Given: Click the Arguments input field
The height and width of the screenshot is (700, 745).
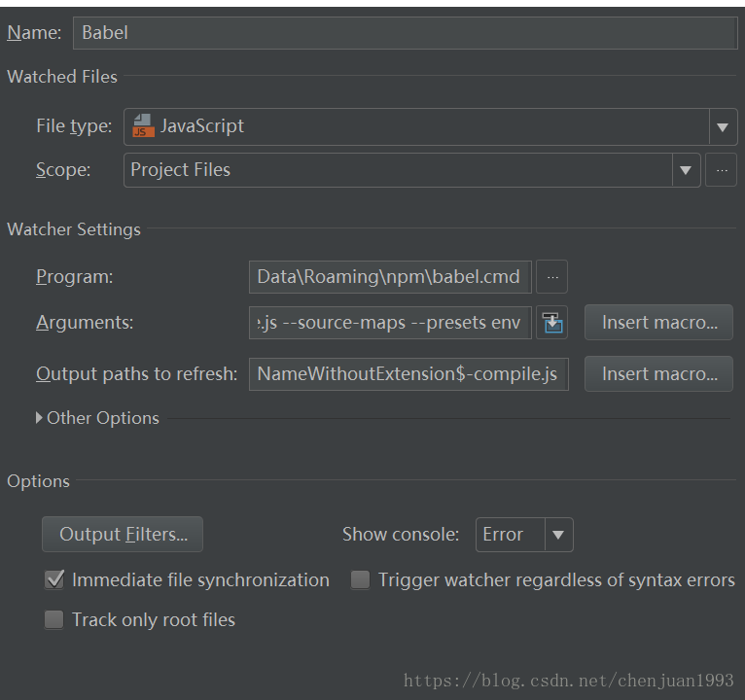Looking at the screenshot, I should pyautogui.click(x=390, y=323).
